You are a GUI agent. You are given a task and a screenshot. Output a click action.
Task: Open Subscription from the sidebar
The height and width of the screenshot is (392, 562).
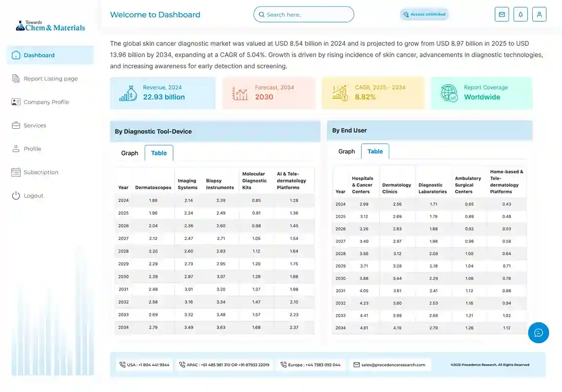point(40,172)
